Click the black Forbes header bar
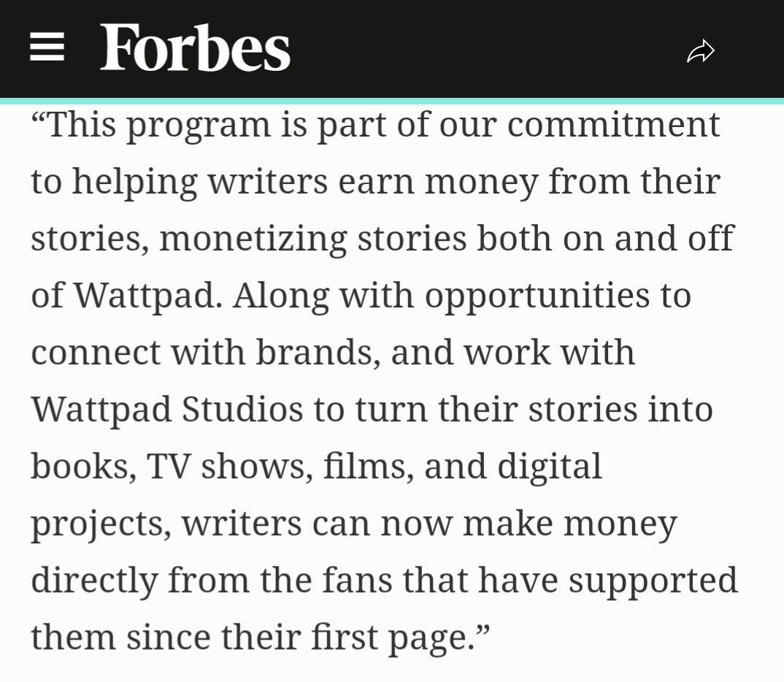Viewport: 784px width, 682px height. point(392,49)
